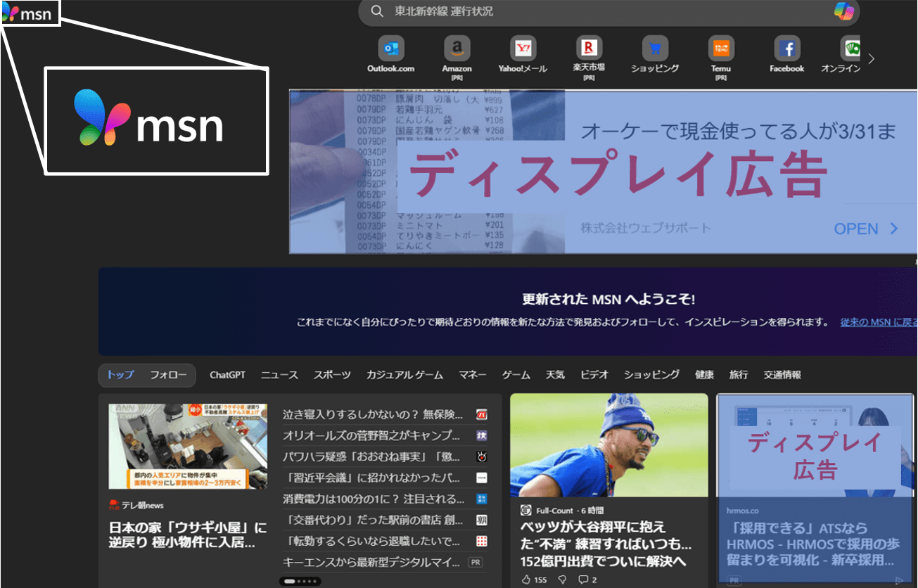Open headline 消費電力は100分の1に？
Screen dimensions: 918x588
click(373, 499)
